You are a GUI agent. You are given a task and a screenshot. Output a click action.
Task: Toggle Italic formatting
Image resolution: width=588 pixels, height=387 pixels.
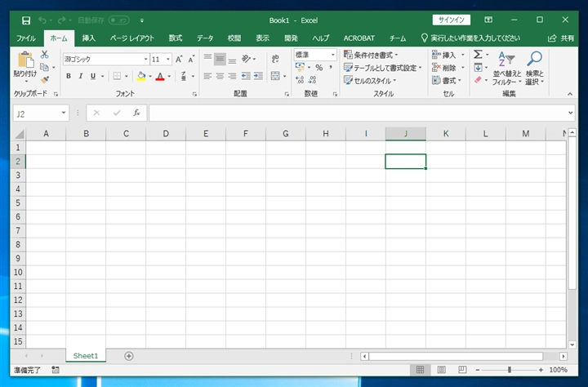pos(80,76)
